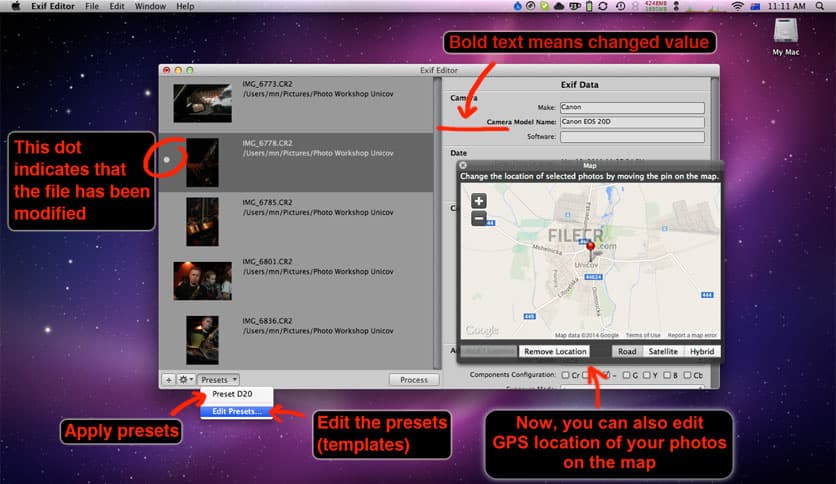Viewport: 836px width, 484px height.
Task: Toggle the Cr component checkbox
Action: tap(566, 375)
